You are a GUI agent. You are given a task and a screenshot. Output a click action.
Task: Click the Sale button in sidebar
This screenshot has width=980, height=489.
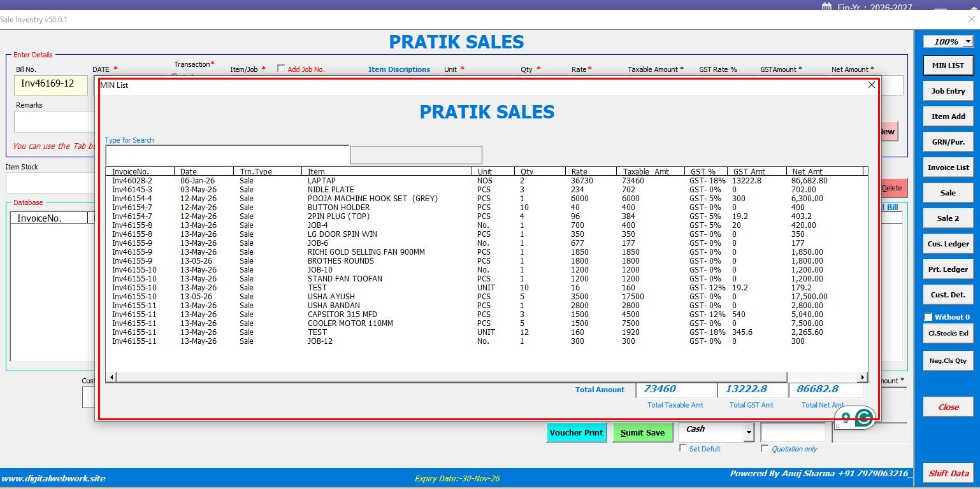[948, 193]
